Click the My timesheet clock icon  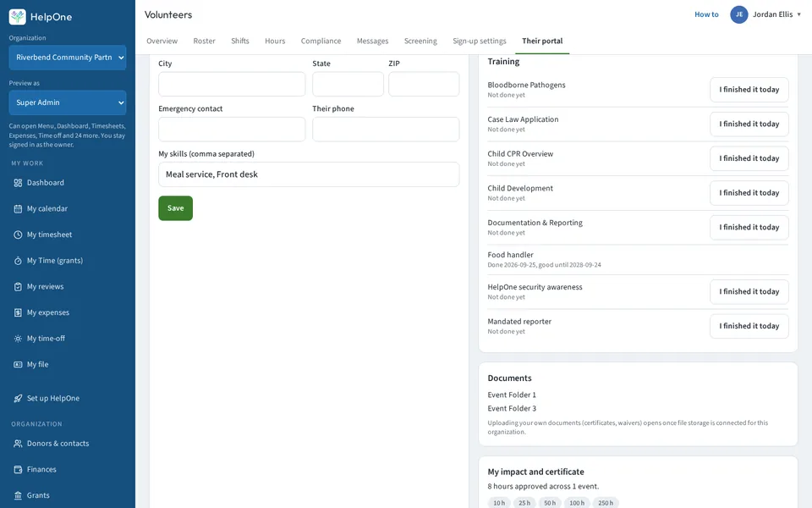coord(18,235)
